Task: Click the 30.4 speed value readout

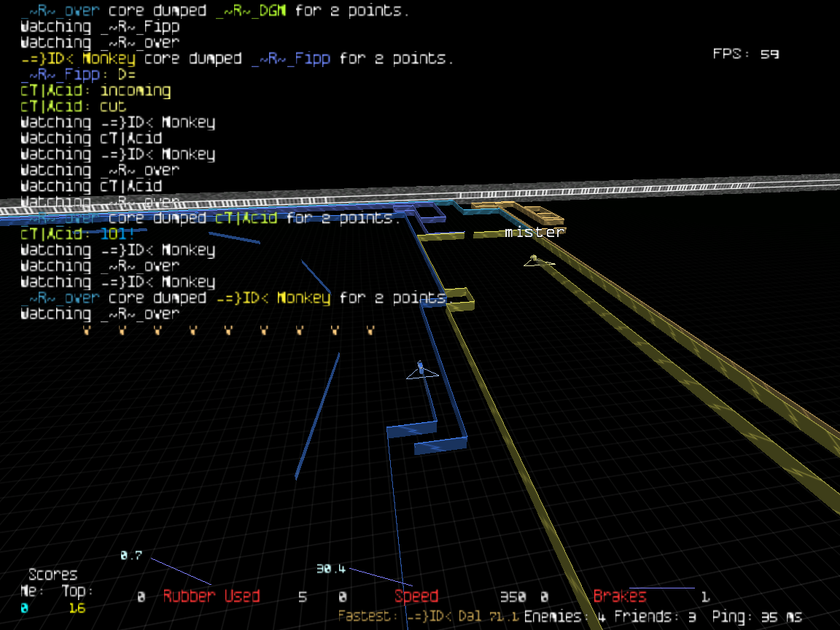Action: coord(330,569)
